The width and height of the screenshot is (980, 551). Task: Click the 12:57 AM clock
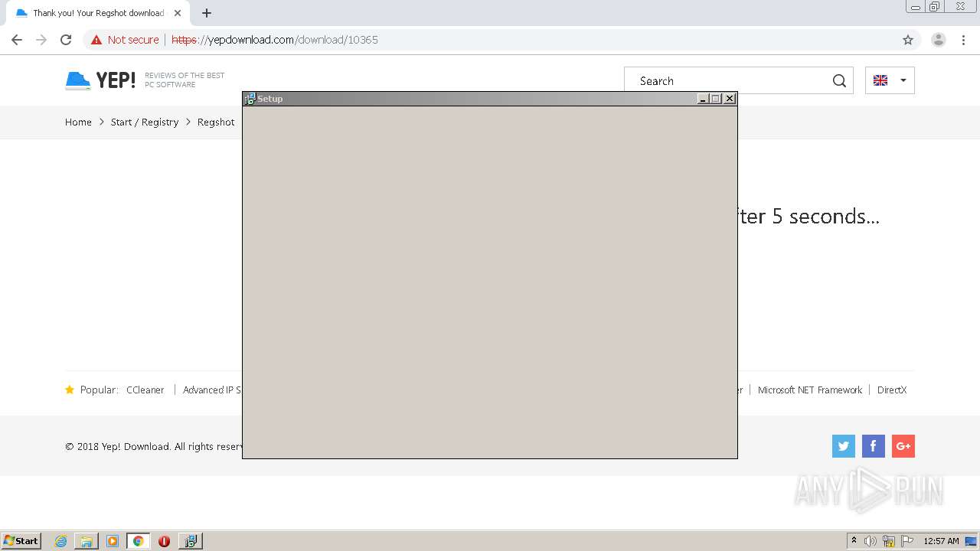(x=941, y=541)
